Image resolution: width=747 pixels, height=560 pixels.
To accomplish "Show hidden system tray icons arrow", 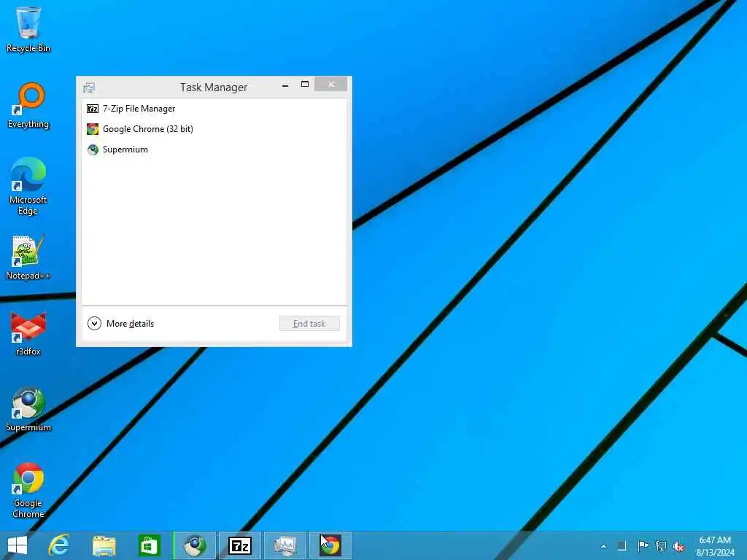I will point(603,546).
